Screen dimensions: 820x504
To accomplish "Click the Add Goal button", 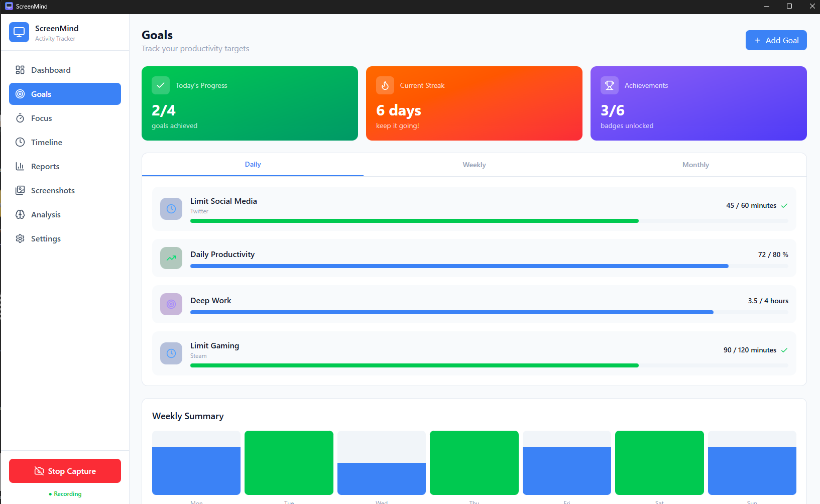I will [776, 40].
